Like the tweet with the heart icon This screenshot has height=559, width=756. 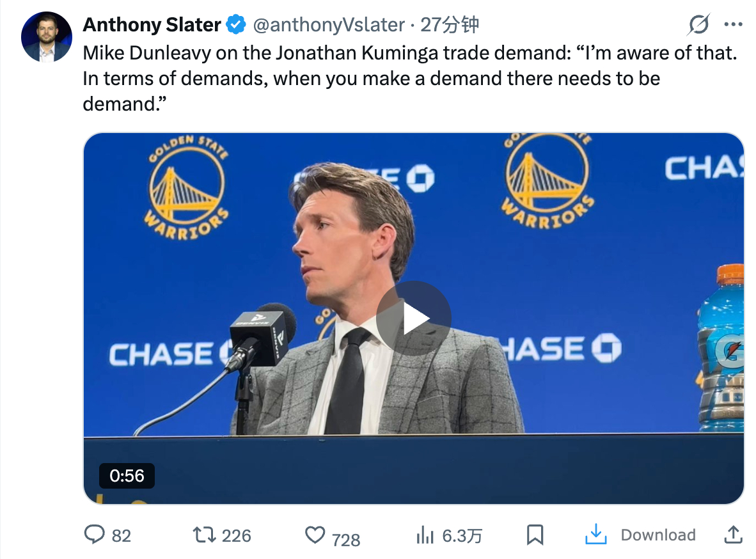pyautogui.click(x=315, y=535)
